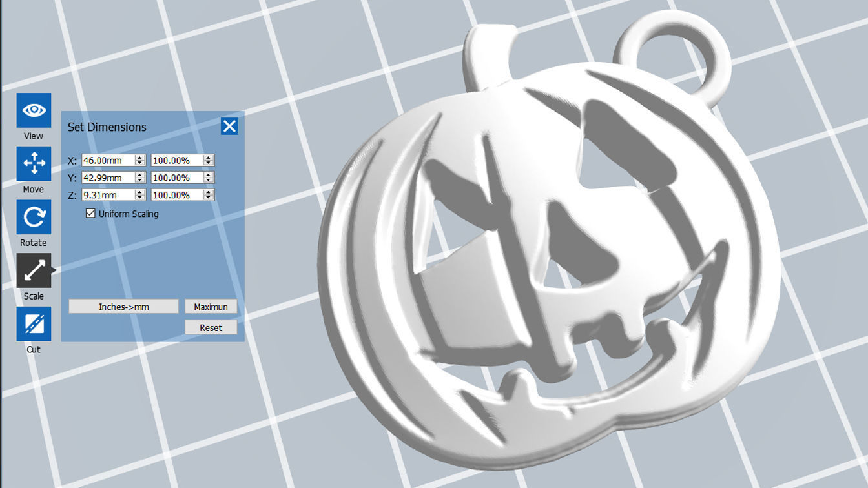
Task: Edit the X dimension value field
Action: [x=110, y=160]
